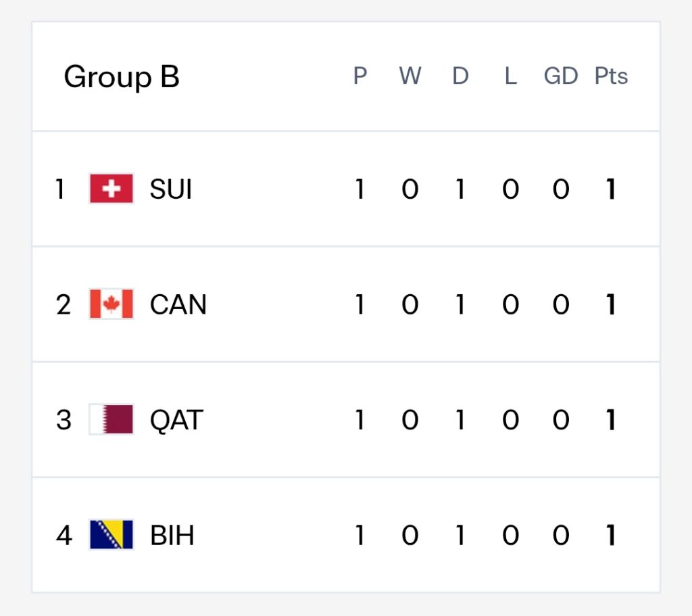Click the rank number 2 for CAN
Screen dimensions: 692x616
click(64, 304)
